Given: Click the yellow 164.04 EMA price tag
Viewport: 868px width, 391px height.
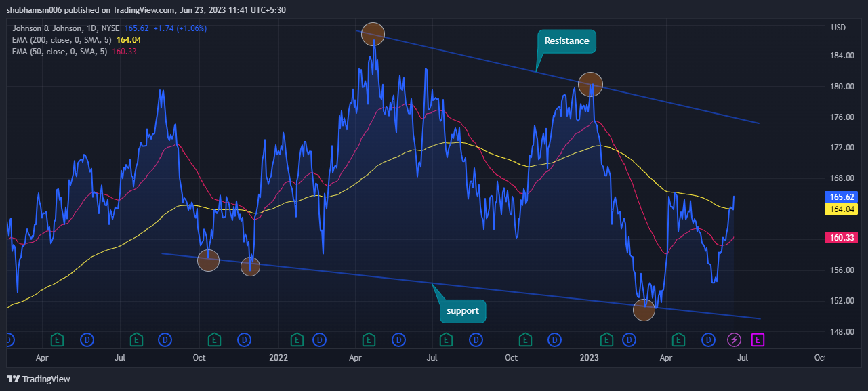Looking at the screenshot, I should click(841, 209).
